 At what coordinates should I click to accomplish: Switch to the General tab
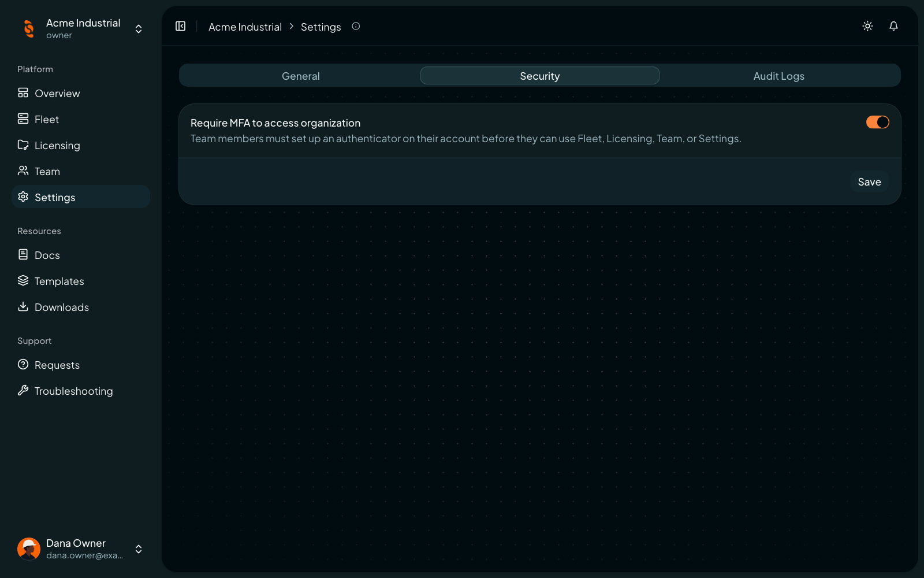[301, 76]
